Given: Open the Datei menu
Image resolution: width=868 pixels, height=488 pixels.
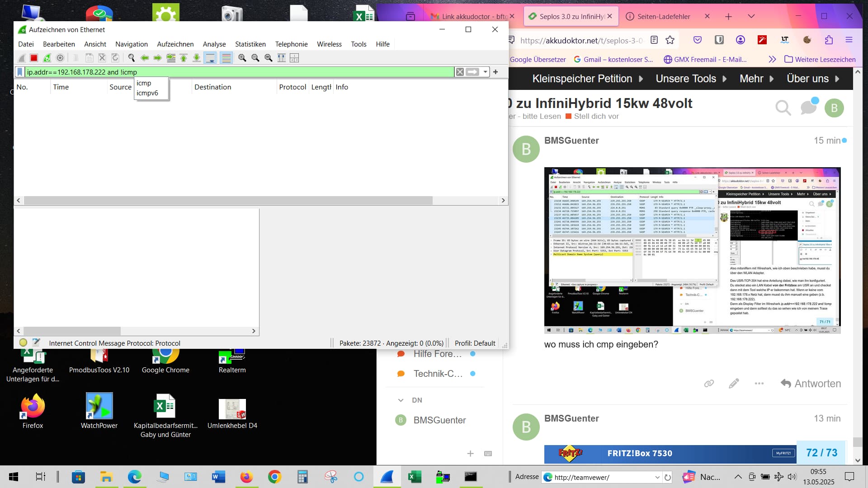Looking at the screenshot, I should (x=26, y=44).
